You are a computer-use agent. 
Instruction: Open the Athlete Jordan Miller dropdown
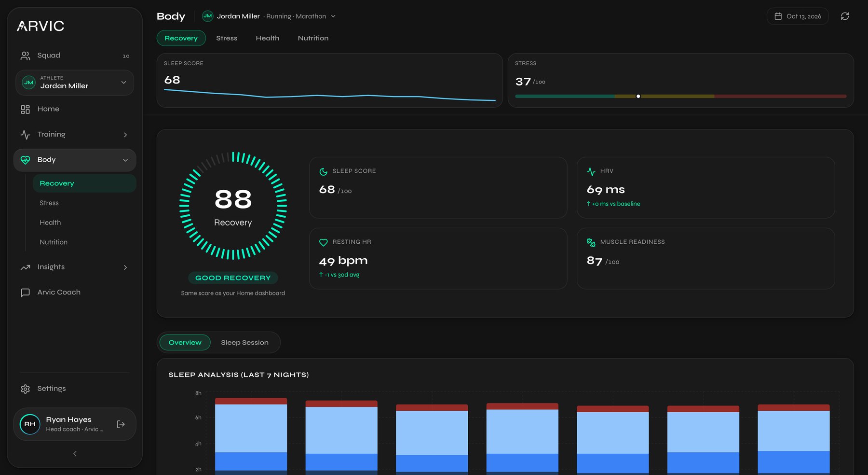tap(75, 83)
